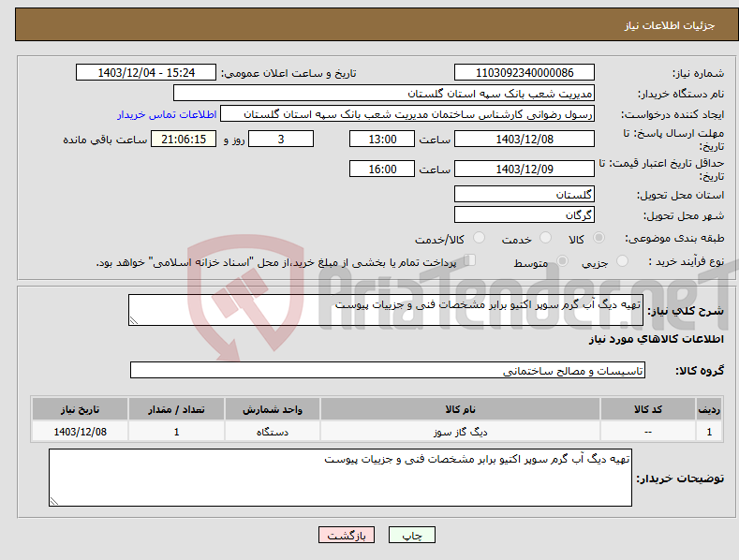This screenshot has height=560, width=739.
Task: Click the توضیحات خریدار text area
Action: [340, 478]
